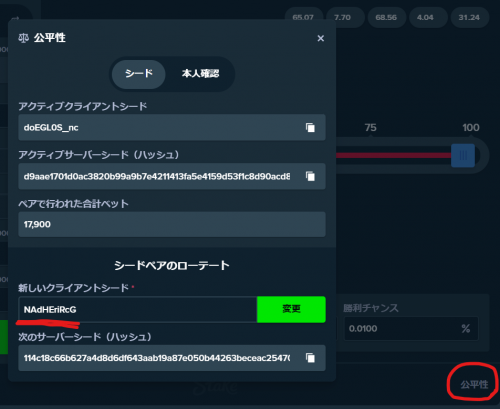Click the percent icon in 勝利チャンス field
This screenshot has width=500, height=409.
pyautogui.click(x=466, y=329)
